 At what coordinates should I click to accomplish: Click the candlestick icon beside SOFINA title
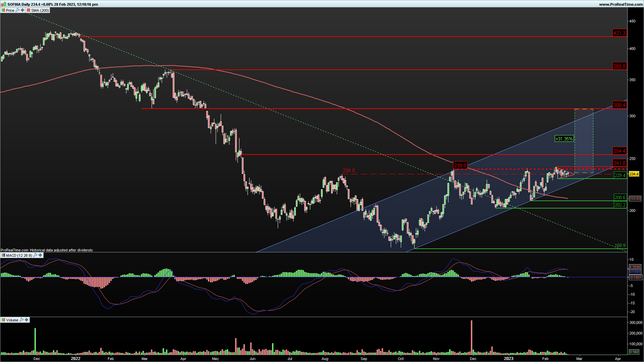(4, 4)
